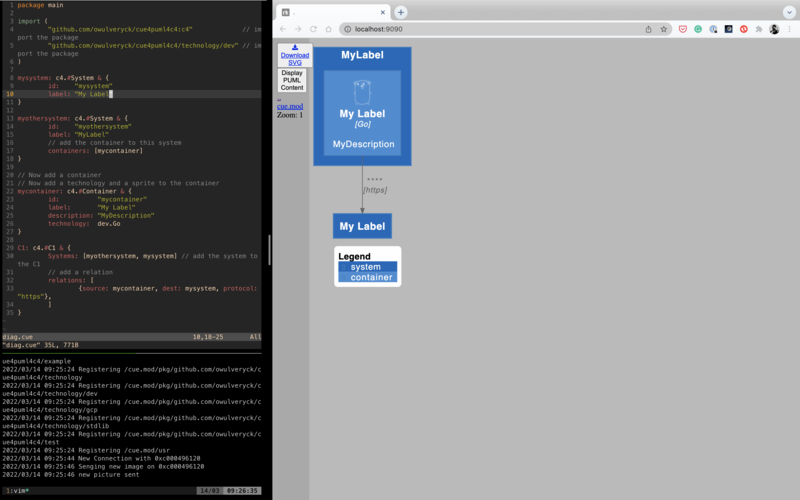Click the container legend swatch
The height and width of the screenshot is (500, 800).
pos(367,277)
